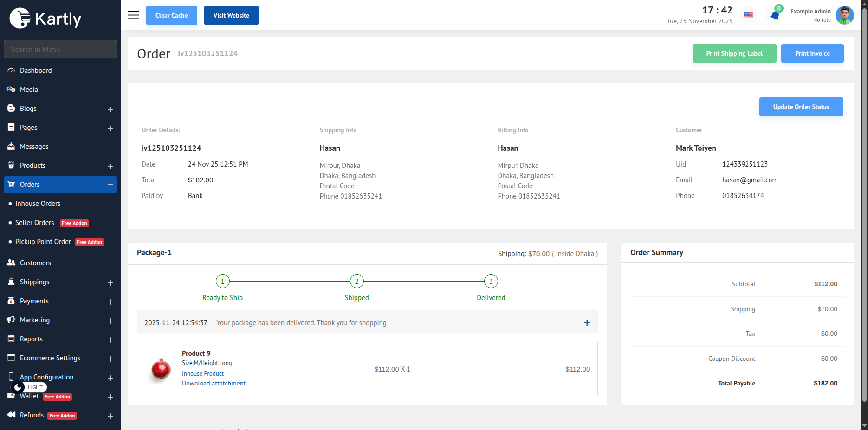Expand the Products submenu

click(110, 166)
